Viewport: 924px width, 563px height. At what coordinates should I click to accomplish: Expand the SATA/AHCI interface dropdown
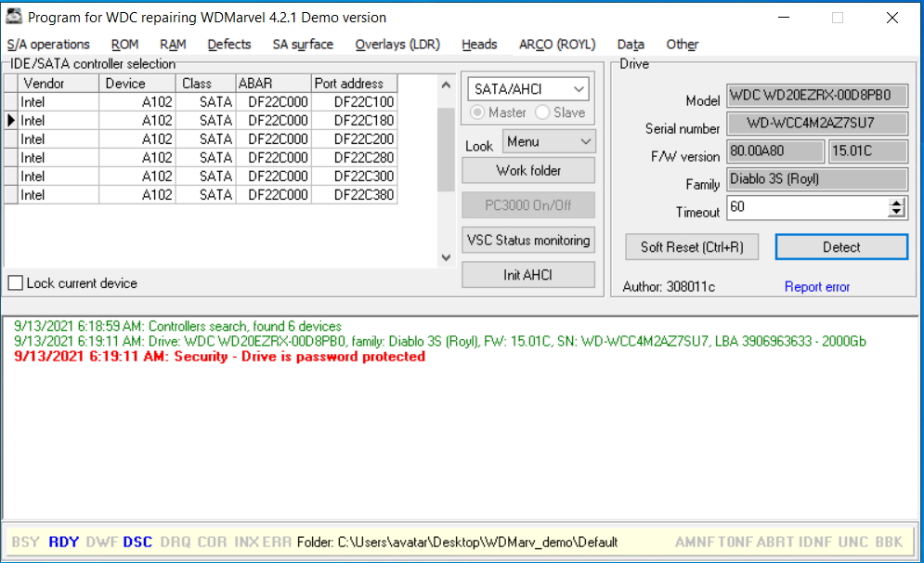[x=579, y=89]
